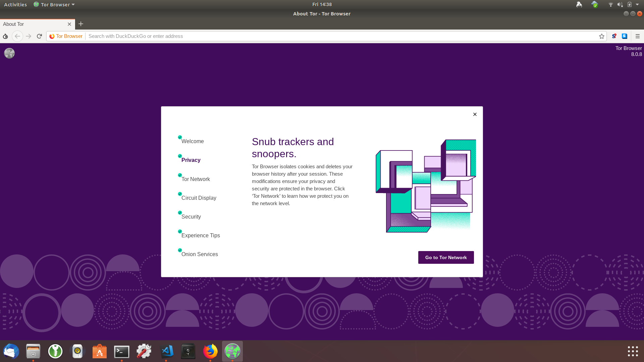Click the Go to Tor Network button
Viewport: 644px width, 362px height.
[446, 257]
